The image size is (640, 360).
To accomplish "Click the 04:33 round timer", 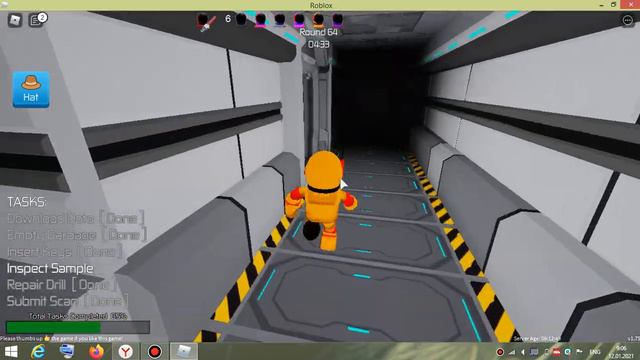I will tap(319, 44).
